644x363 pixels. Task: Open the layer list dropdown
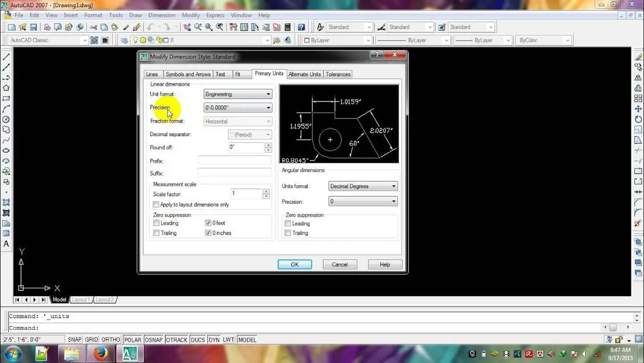[x=200, y=40]
